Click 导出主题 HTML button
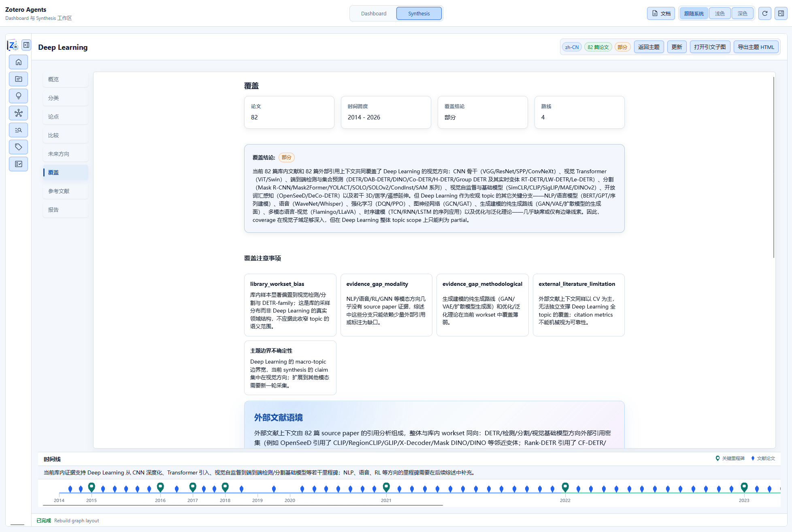 [756, 47]
